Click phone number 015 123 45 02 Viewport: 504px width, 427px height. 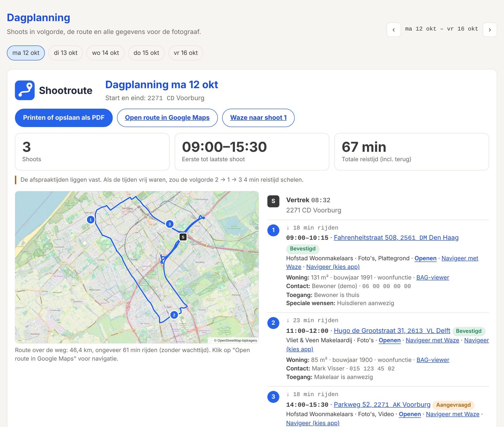372,369
